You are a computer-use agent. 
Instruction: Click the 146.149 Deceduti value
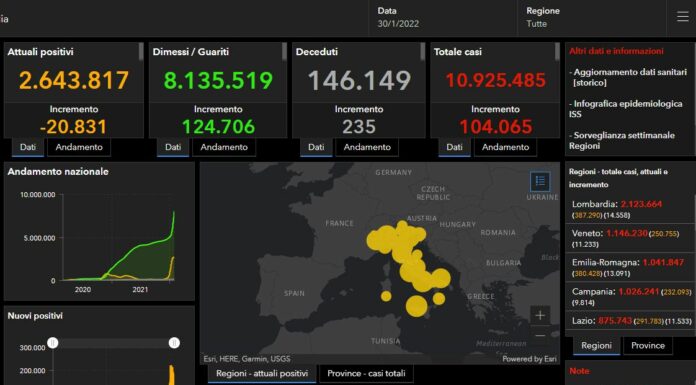pos(359,80)
